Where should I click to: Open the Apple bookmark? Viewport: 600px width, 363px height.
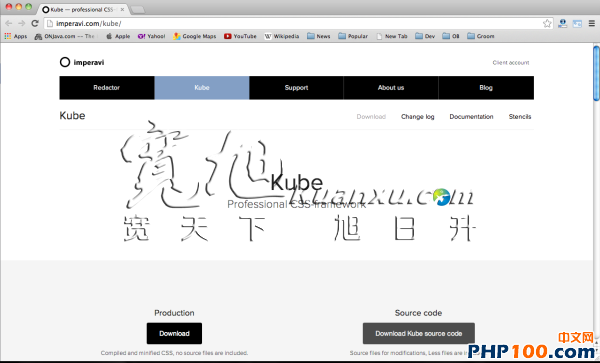[x=118, y=36]
